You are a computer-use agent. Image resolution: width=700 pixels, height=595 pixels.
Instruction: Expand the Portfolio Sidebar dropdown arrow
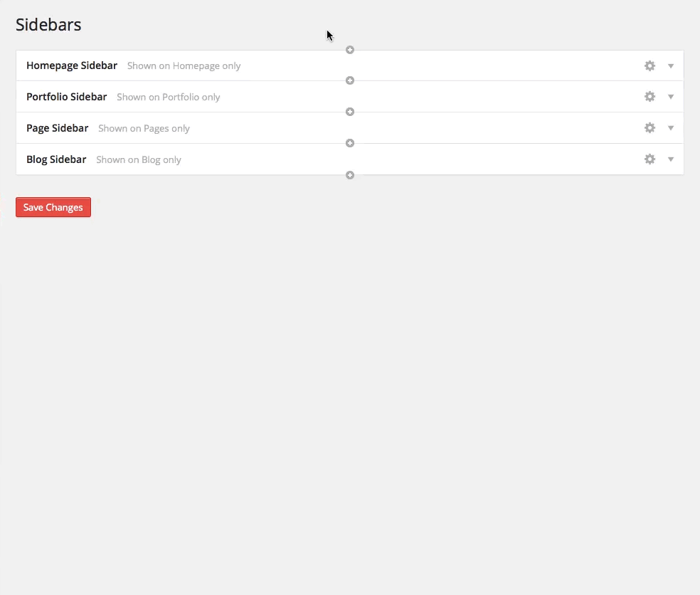(x=671, y=97)
